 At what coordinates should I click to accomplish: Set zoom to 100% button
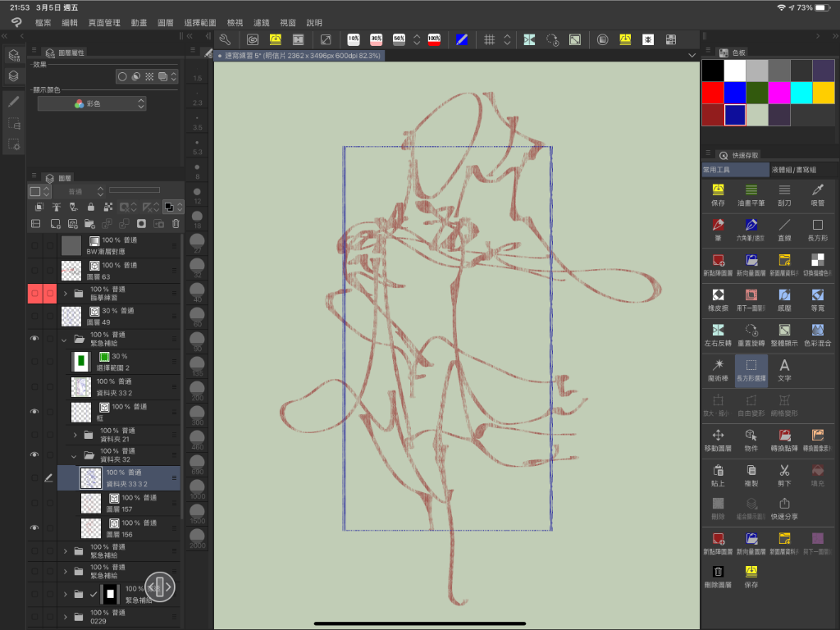tap(434, 39)
